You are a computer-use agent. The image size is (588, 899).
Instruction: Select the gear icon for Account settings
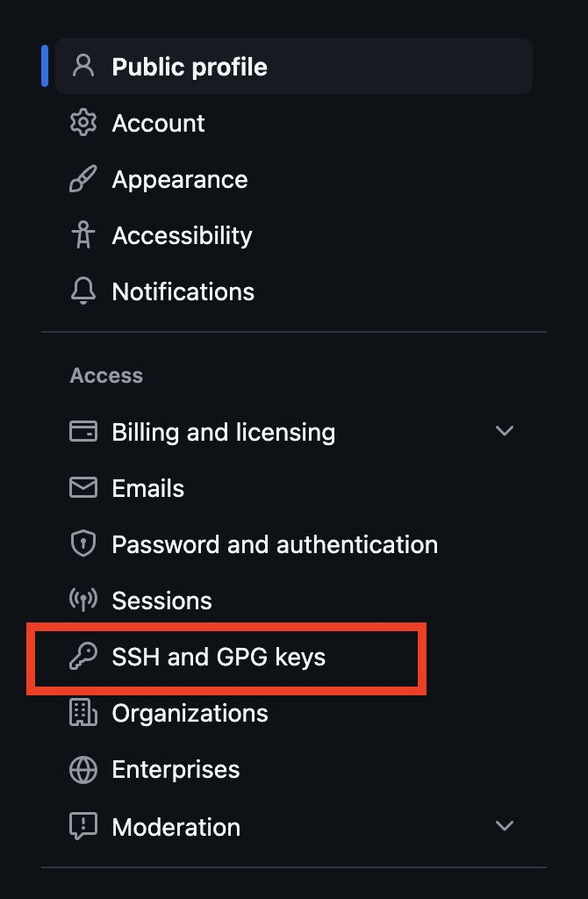coord(82,122)
